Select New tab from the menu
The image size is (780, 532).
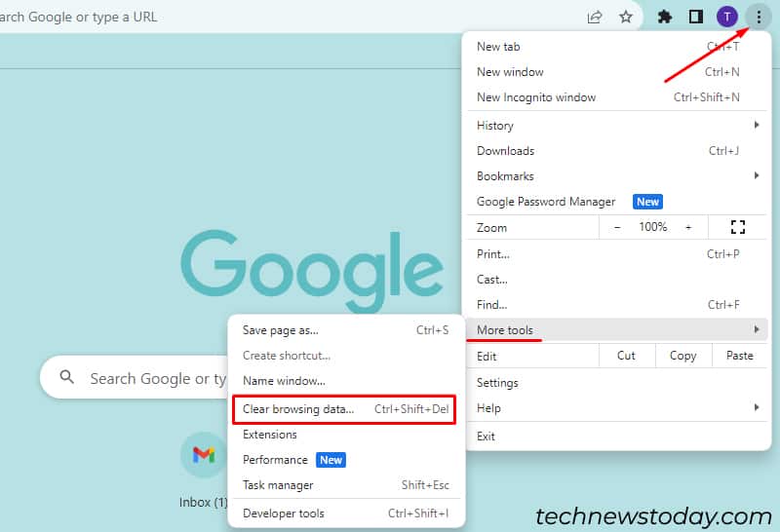[x=617, y=47]
